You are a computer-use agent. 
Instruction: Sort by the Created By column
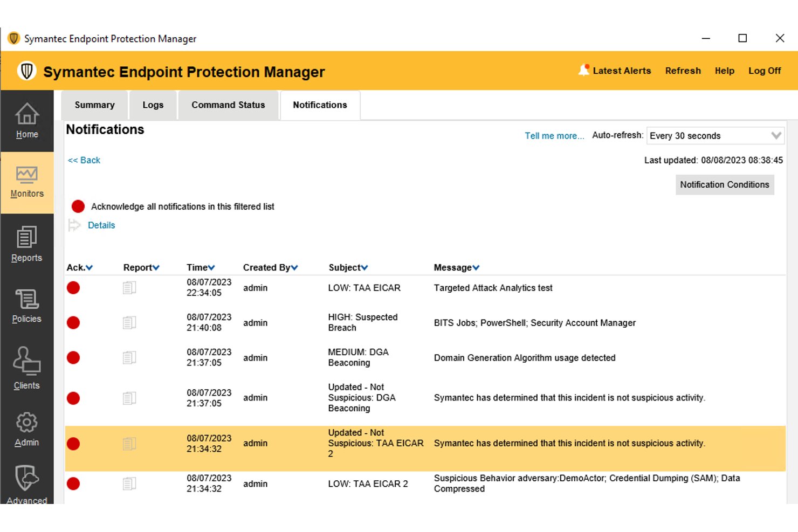[270, 267]
